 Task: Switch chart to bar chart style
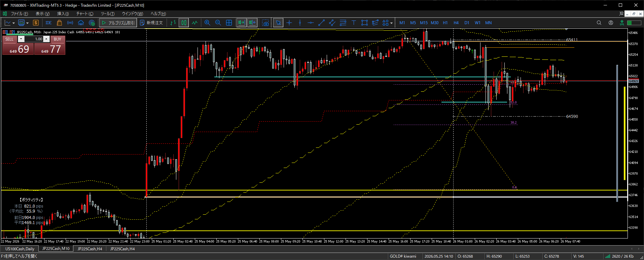click(173, 23)
